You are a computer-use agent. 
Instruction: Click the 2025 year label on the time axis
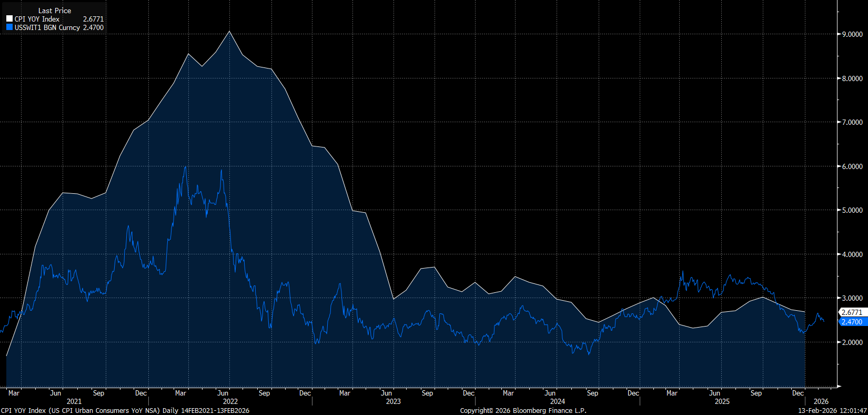tap(722, 401)
